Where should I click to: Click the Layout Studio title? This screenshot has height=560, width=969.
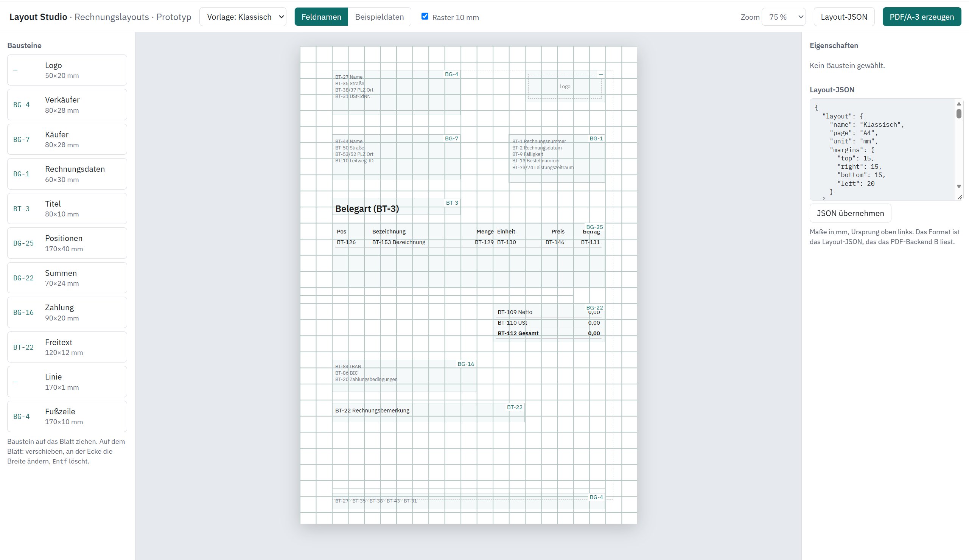click(38, 17)
